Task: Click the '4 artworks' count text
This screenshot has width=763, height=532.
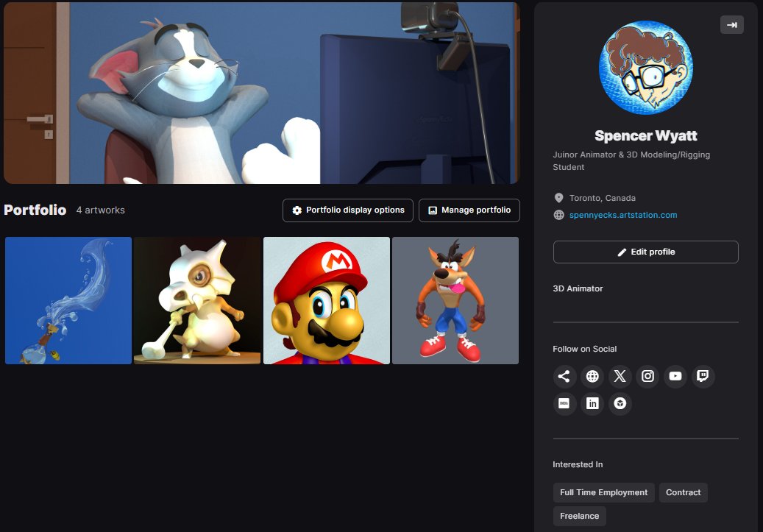Action: [x=101, y=210]
